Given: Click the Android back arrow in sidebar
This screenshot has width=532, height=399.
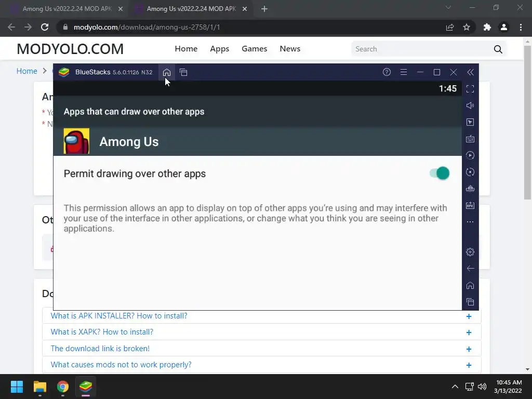Looking at the screenshot, I should (x=470, y=269).
